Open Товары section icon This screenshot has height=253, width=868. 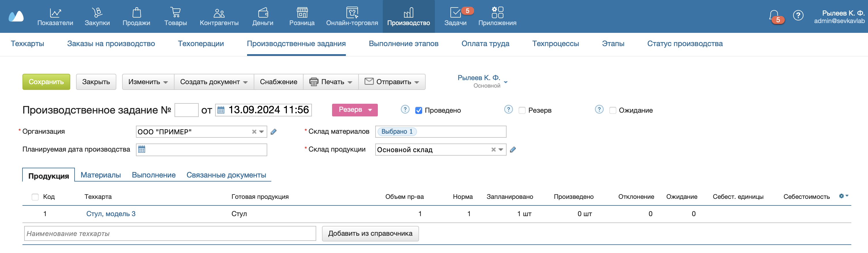[x=176, y=13]
